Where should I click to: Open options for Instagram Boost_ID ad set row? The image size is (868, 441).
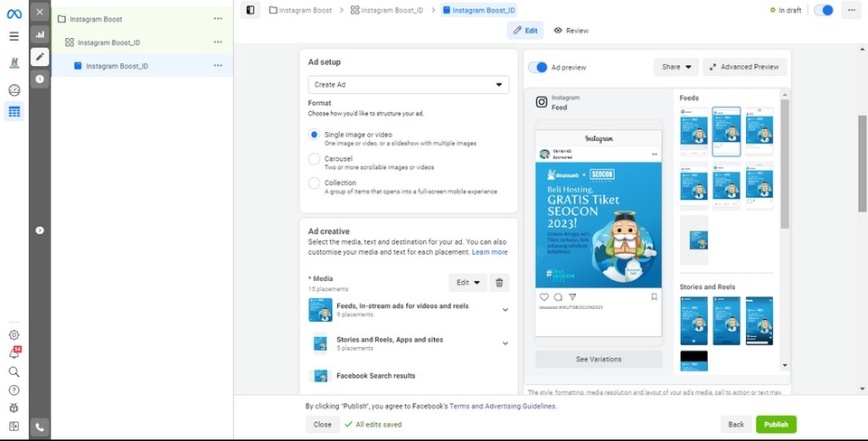218,42
